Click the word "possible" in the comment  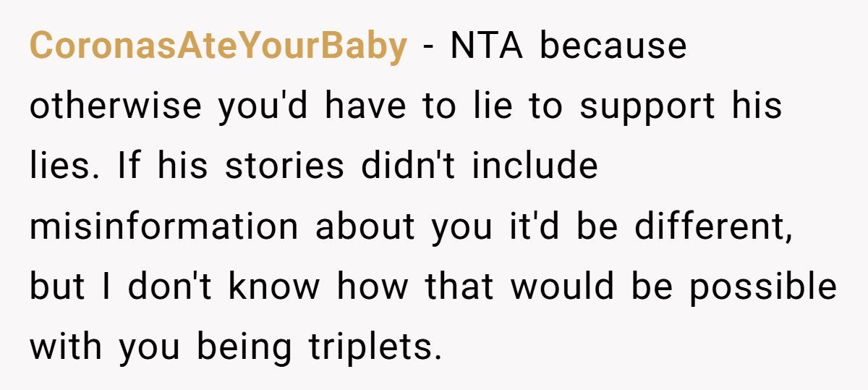[x=763, y=287]
